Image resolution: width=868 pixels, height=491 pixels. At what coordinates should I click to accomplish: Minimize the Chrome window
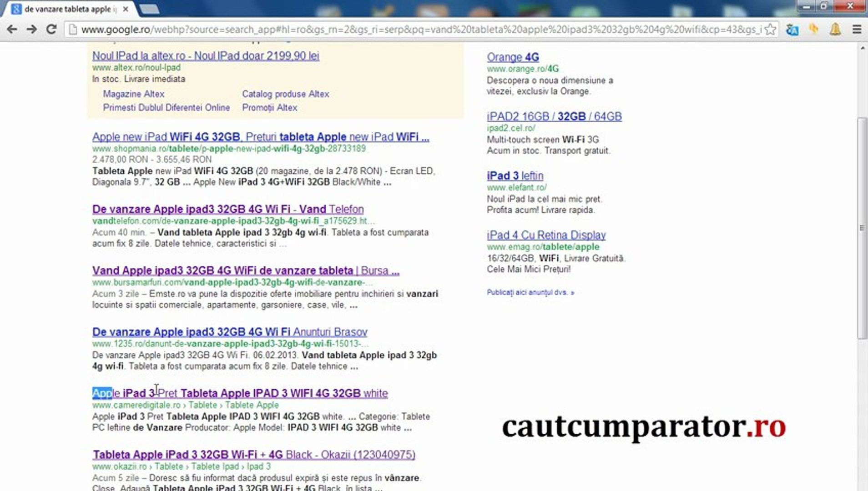click(x=807, y=6)
